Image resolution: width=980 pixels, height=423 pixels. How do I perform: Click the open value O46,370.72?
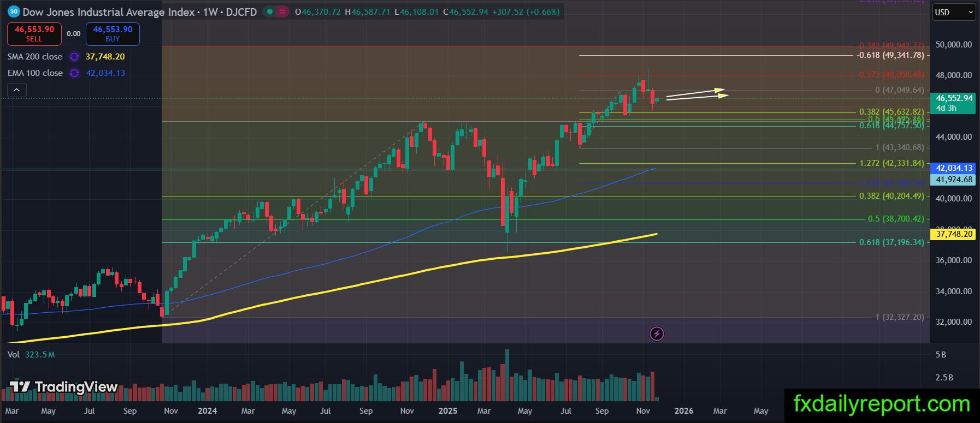pyautogui.click(x=317, y=11)
